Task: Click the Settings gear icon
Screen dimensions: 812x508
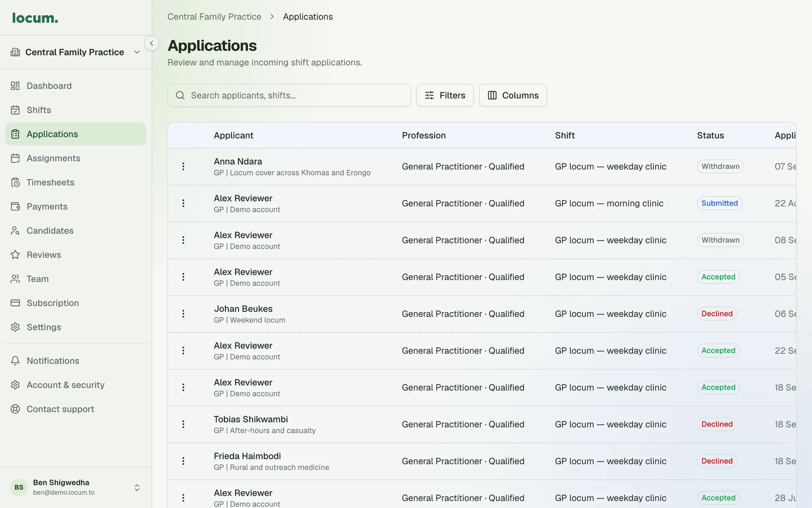Action: pyautogui.click(x=15, y=327)
